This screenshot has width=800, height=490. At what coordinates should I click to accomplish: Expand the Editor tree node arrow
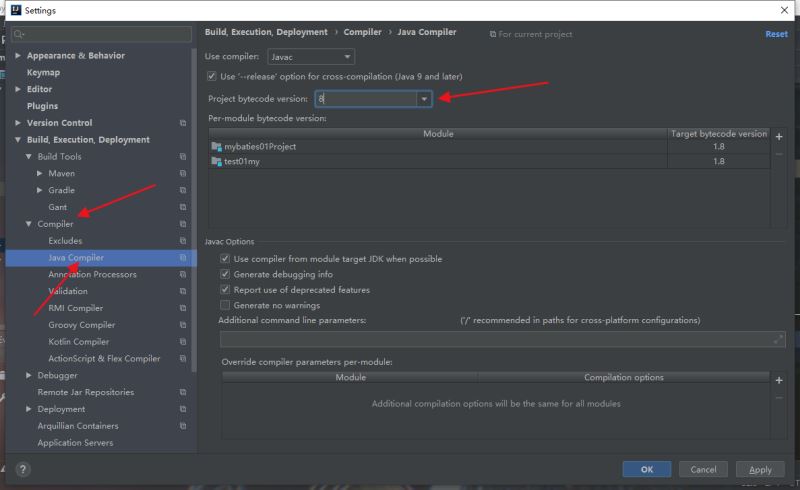(x=18, y=89)
